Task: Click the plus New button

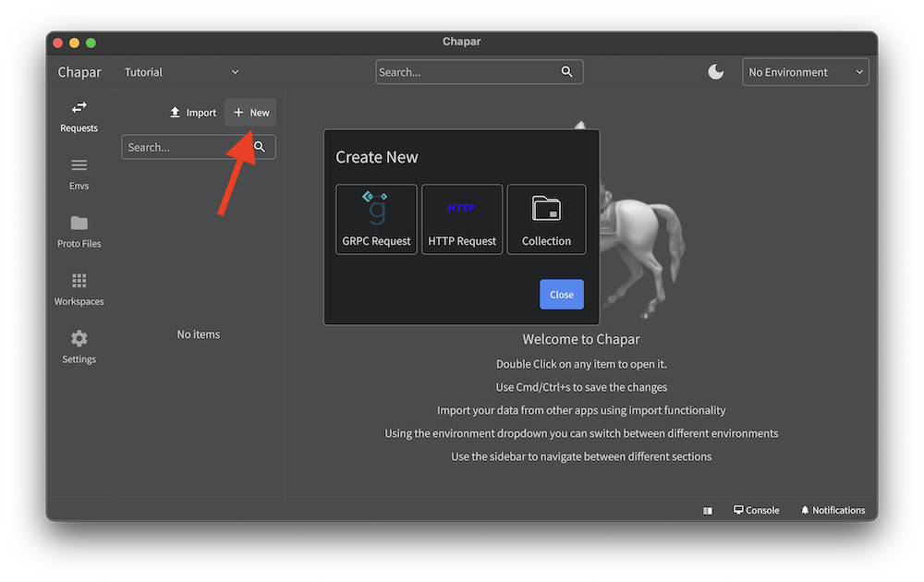Action: tap(250, 113)
